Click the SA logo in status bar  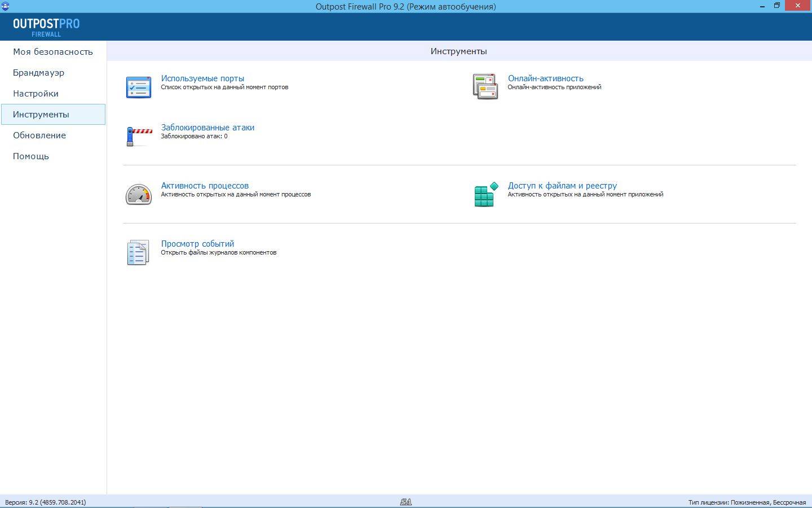click(x=406, y=502)
